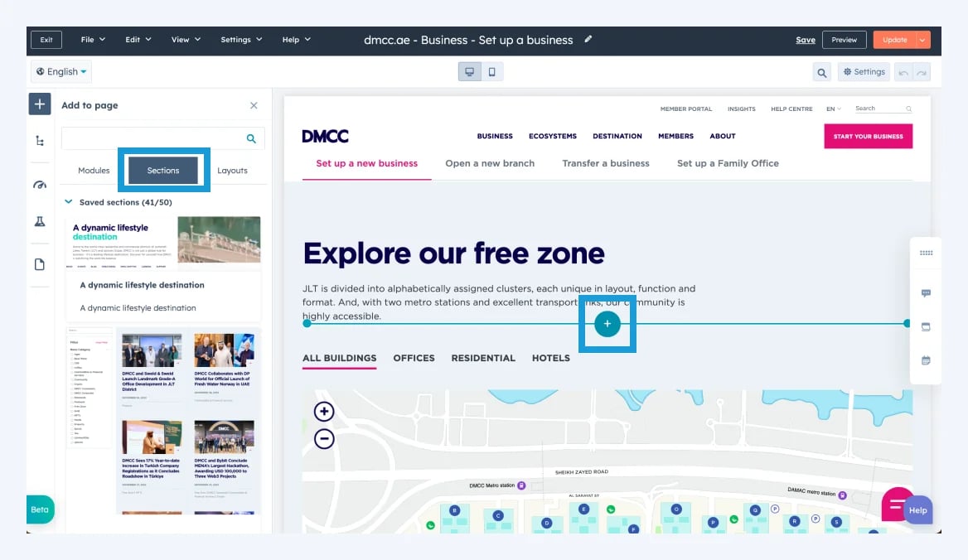This screenshot has height=560, width=968.
Task: Zoom in on the map
Action: [324, 412]
